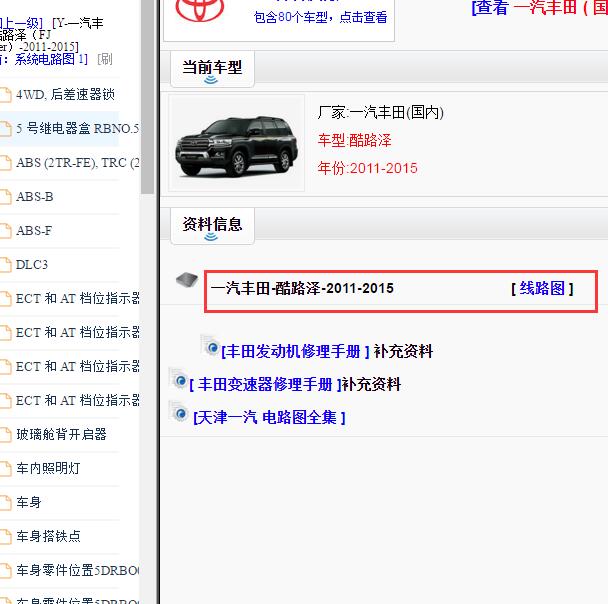Click the 上一级 link in sidebar header

click(x=20, y=23)
